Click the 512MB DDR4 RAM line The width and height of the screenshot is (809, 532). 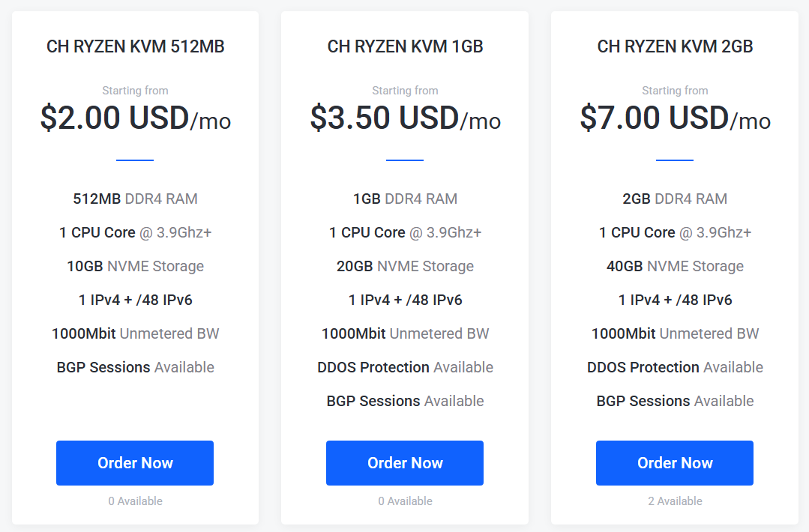point(135,199)
